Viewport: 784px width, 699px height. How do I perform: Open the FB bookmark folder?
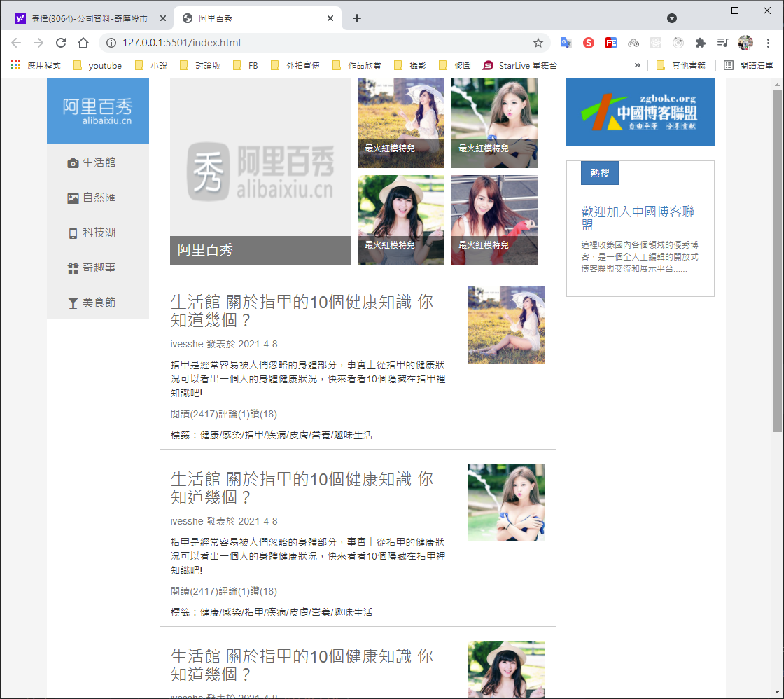click(x=246, y=66)
